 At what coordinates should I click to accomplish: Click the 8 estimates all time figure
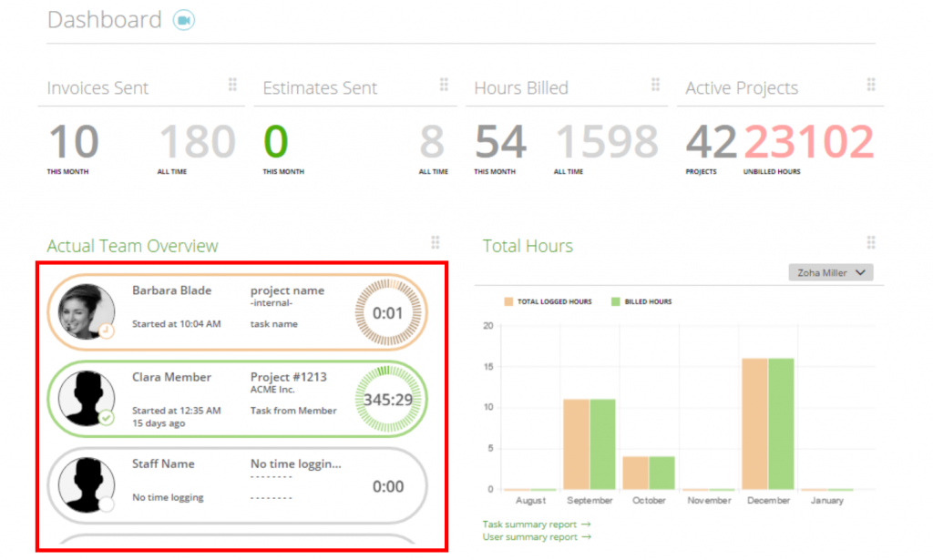432,141
